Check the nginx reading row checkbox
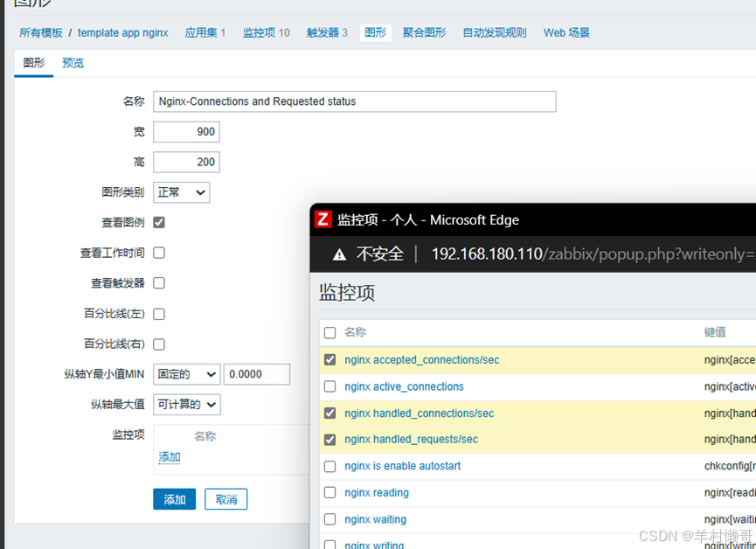Image resolution: width=756 pixels, height=549 pixels. point(329,492)
